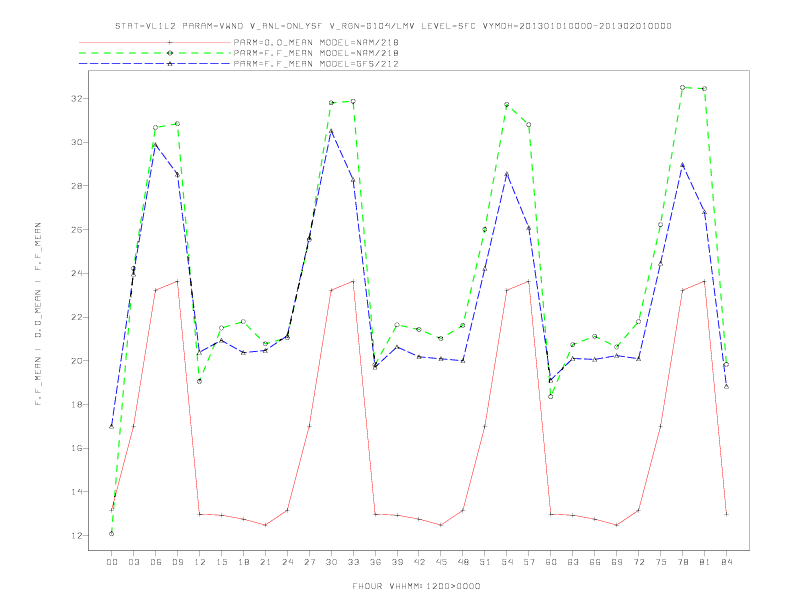Screen dimensions: 792x612
Task: Click x-axis forecast hour label 21
Action: pos(265,562)
